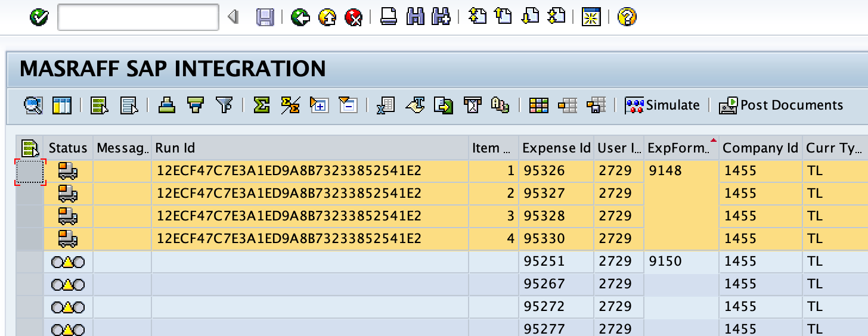Screen dimensions: 868x336
Task: Click the Print icon
Action: click(389, 17)
